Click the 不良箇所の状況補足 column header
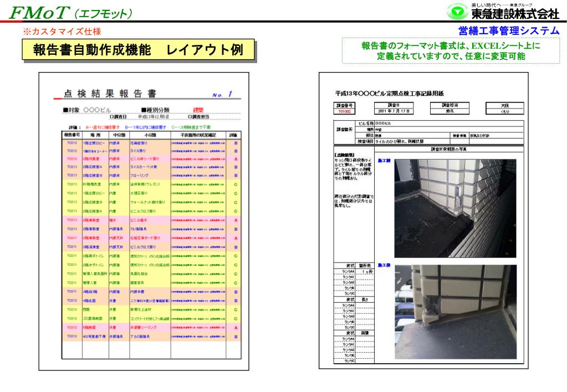This screenshot has width=567, height=392. 198,135
